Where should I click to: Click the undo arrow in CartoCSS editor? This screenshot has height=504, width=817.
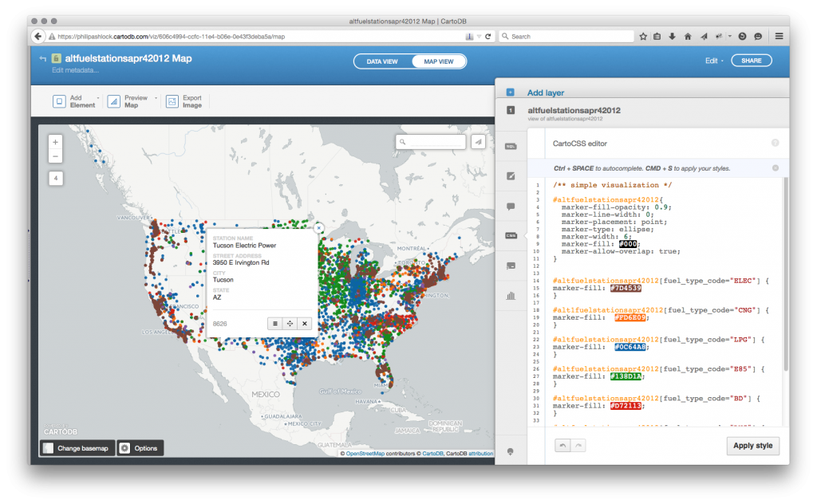click(562, 446)
